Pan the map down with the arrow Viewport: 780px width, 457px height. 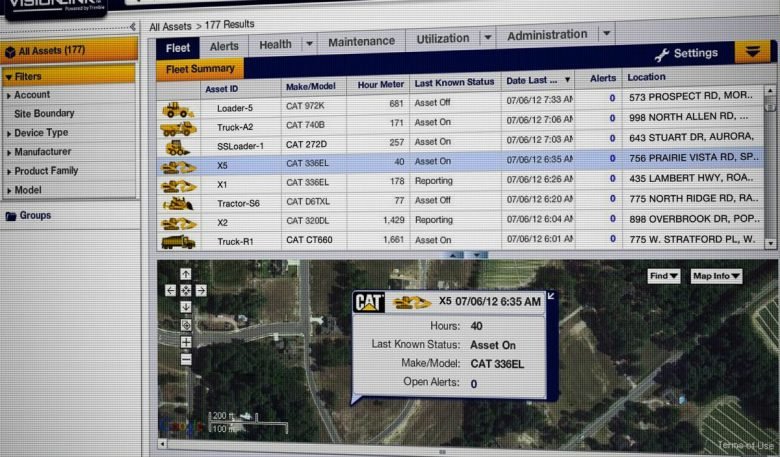click(x=186, y=307)
